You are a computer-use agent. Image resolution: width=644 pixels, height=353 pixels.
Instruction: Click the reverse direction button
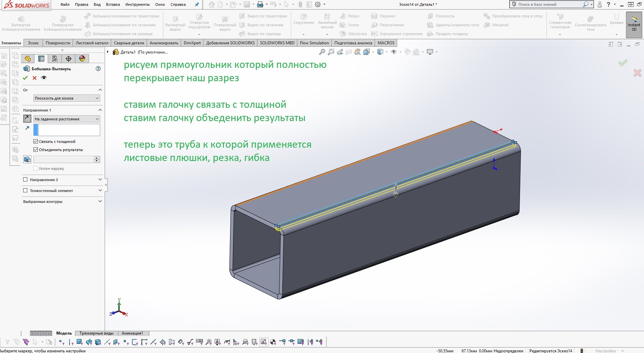27,119
